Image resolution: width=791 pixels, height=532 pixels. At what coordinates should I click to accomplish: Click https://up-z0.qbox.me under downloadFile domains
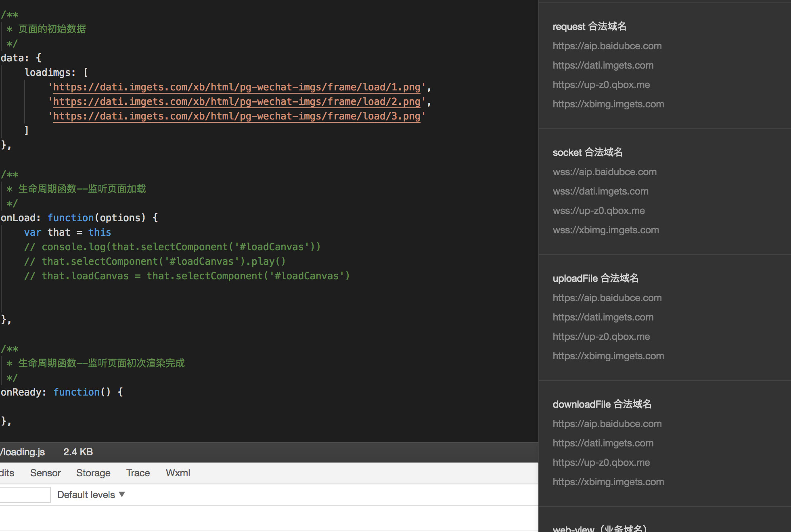(x=601, y=463)
